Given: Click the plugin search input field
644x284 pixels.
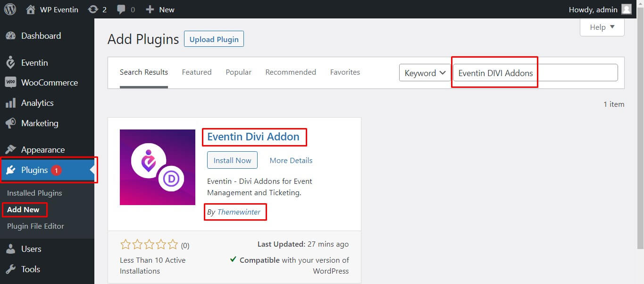Looking at the screenshot, I should pos(533,72).
